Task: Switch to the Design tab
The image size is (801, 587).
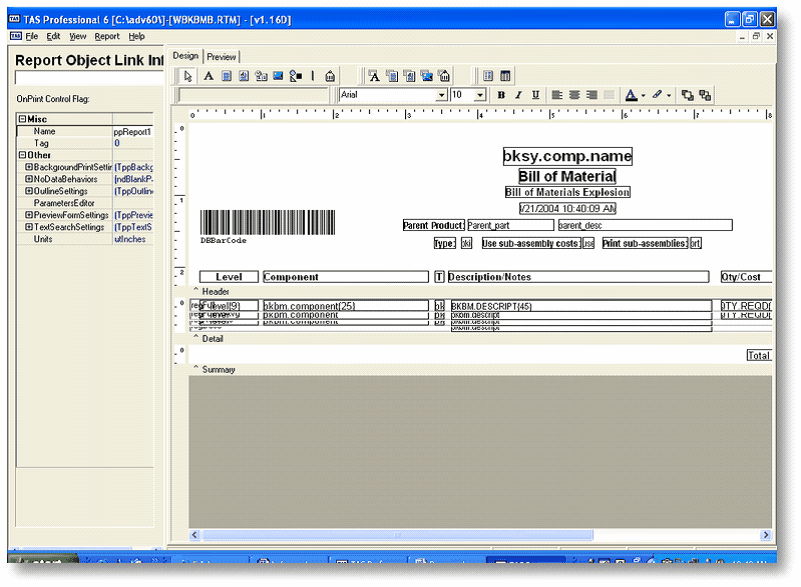Action: coord(185,56)
